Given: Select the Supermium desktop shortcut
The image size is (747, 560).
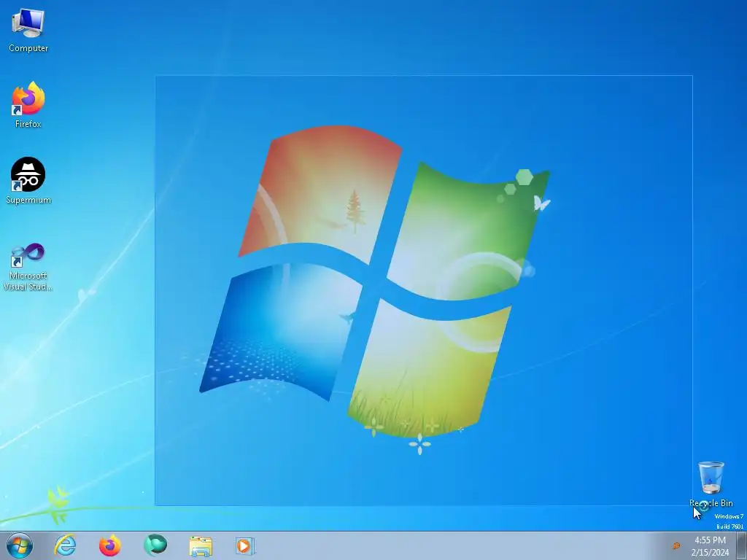Looking at the screenshot, I should pyautogui.click(x=28, y=181).
